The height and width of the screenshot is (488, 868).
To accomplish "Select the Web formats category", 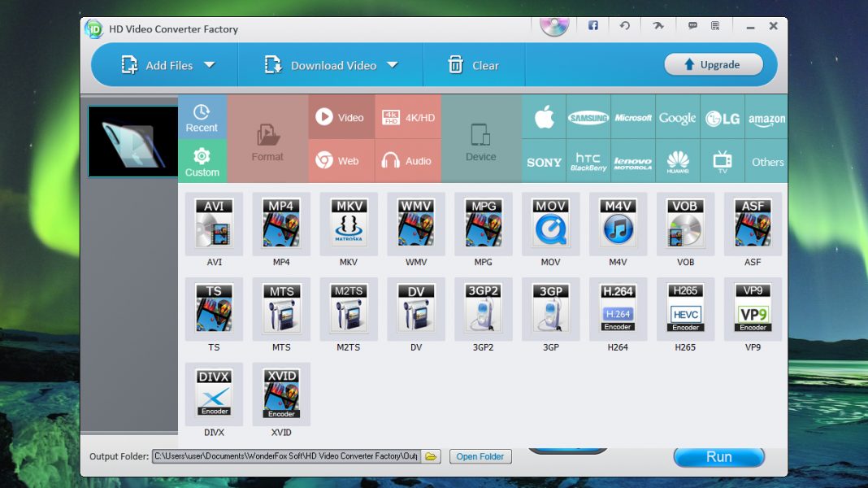I will [x=341, y=160].
